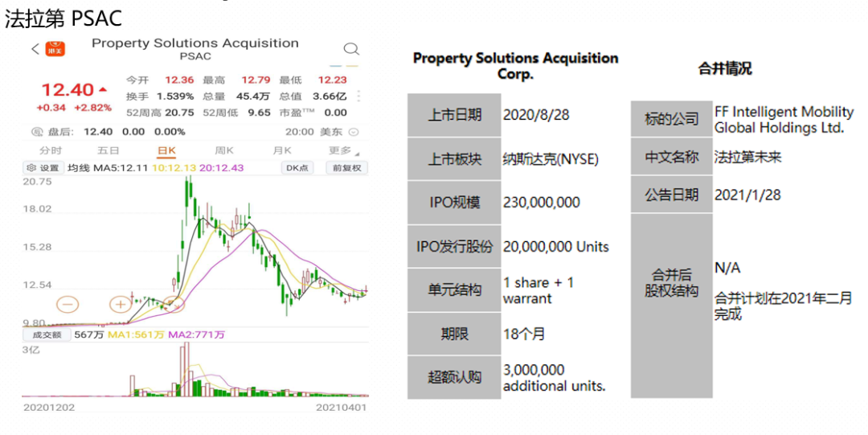Click the 最低 value 12.23
This screenshot has width=868, height=435.
[x=332, y=80]
